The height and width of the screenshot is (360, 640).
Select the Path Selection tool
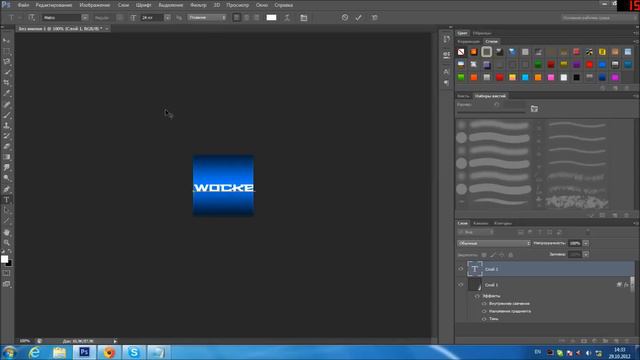(x=7, y=210)
